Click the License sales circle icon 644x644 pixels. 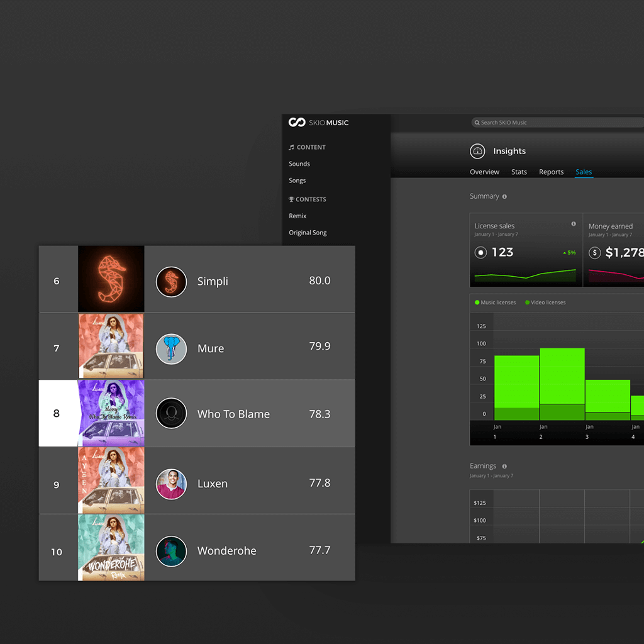coord(480,252)
